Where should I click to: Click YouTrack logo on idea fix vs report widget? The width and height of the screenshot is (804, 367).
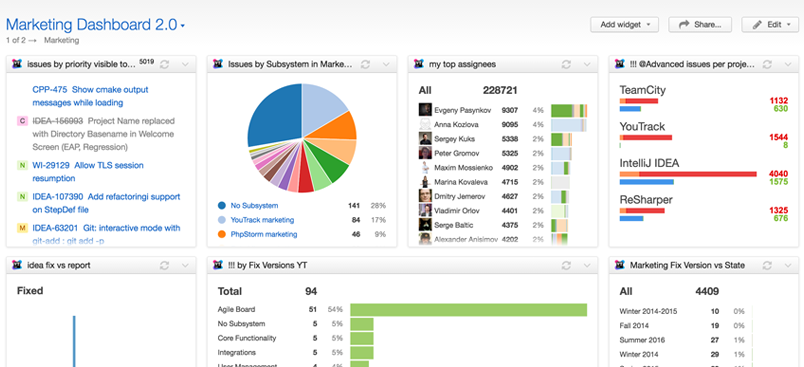(x=17, y=265)
